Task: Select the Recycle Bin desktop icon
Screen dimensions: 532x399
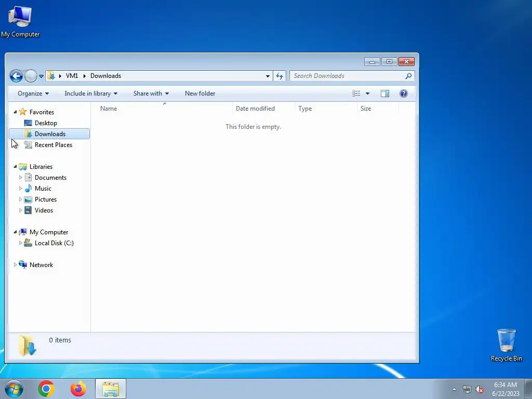Action: coord(506,345)
